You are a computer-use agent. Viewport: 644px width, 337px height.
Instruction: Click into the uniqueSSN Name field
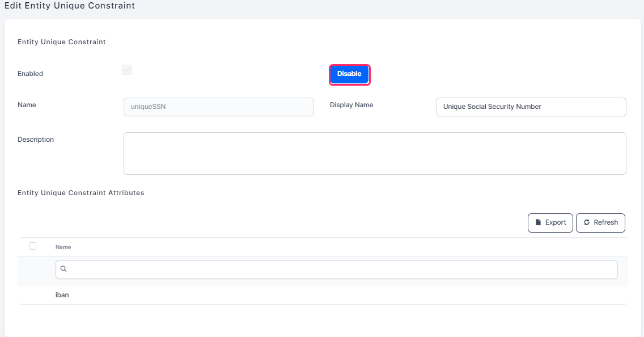(x=218, y=107)
